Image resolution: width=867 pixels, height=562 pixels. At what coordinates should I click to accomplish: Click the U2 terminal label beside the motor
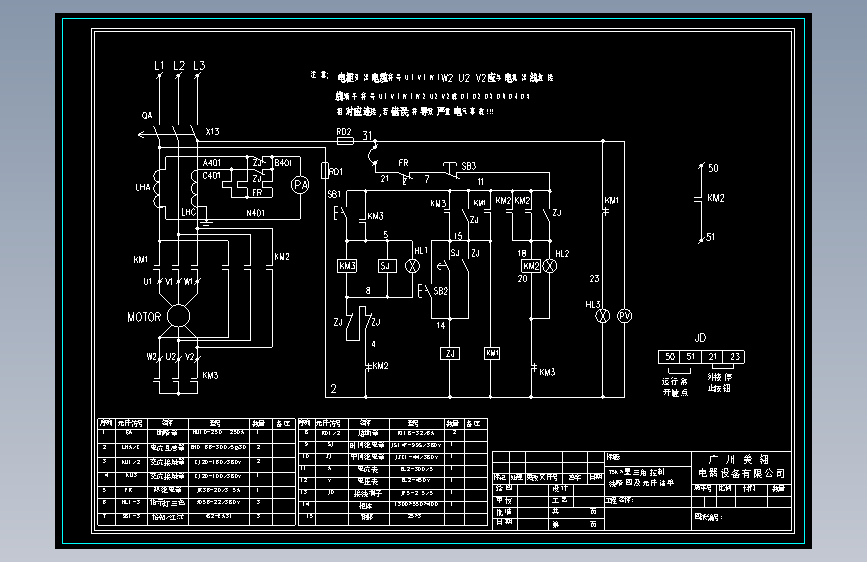point(171,357)
